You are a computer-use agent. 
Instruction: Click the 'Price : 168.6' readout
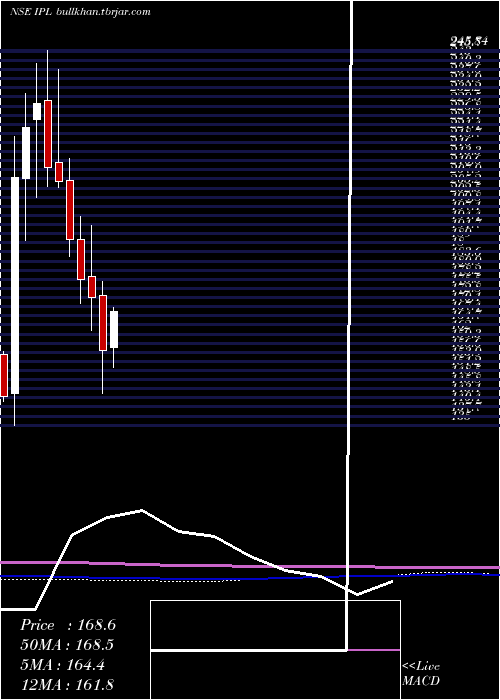[x=68, y=625]
